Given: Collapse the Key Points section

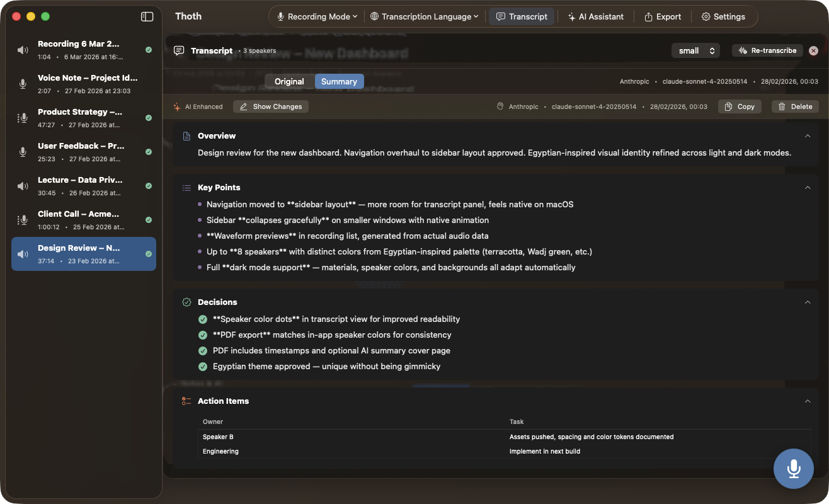Looking at the screenshot, I should [x=808, y=188].
